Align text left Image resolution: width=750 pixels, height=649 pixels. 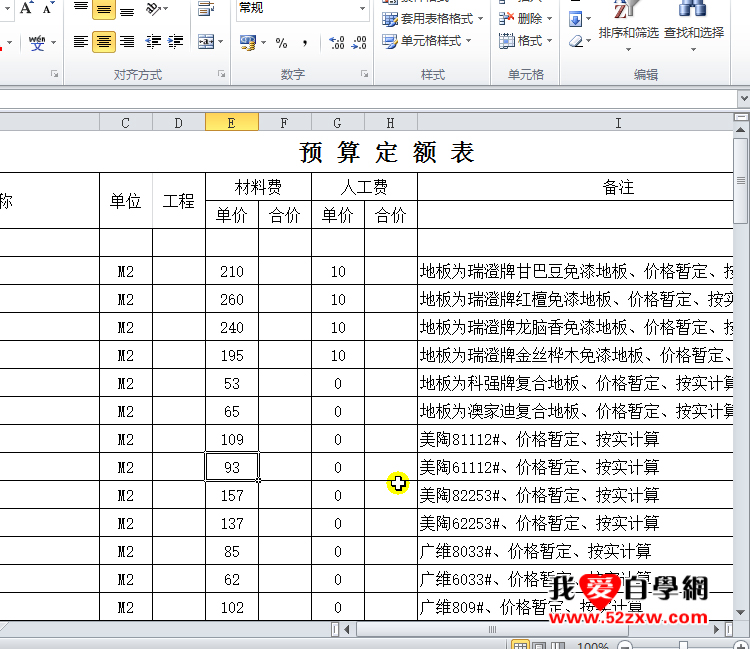click(81, 42)
